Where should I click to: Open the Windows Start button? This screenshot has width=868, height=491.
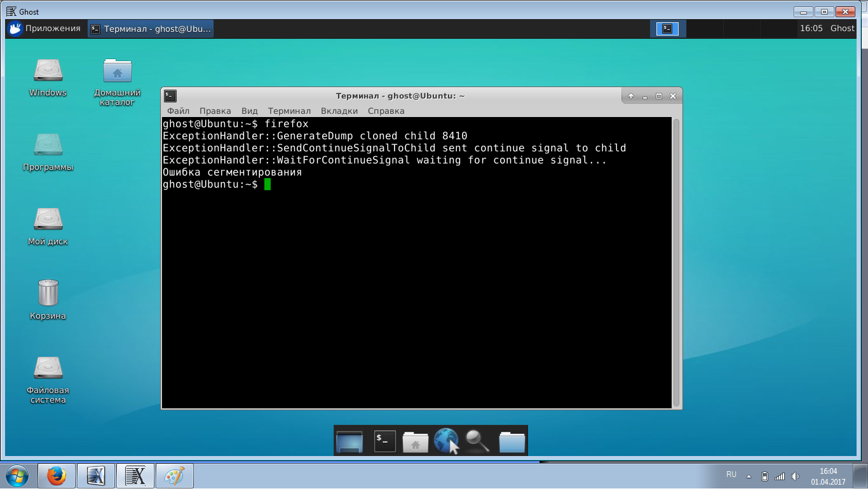click(x=17, y=476)
